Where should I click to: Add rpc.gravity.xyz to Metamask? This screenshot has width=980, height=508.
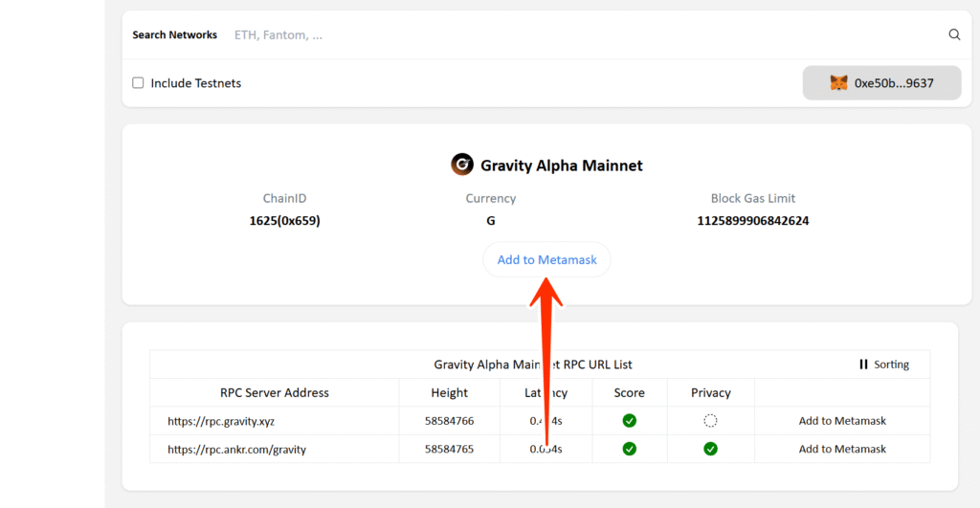(842, 421)
